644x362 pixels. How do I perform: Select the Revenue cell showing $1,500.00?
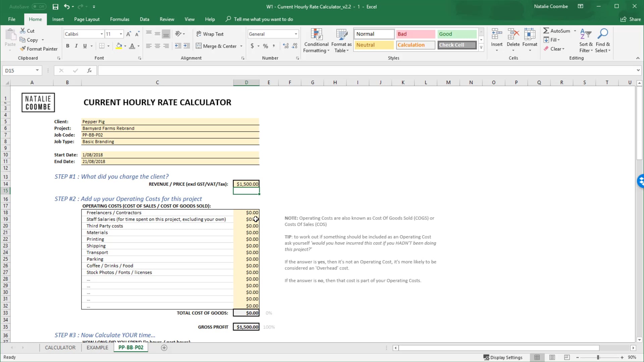click(246, 184)
